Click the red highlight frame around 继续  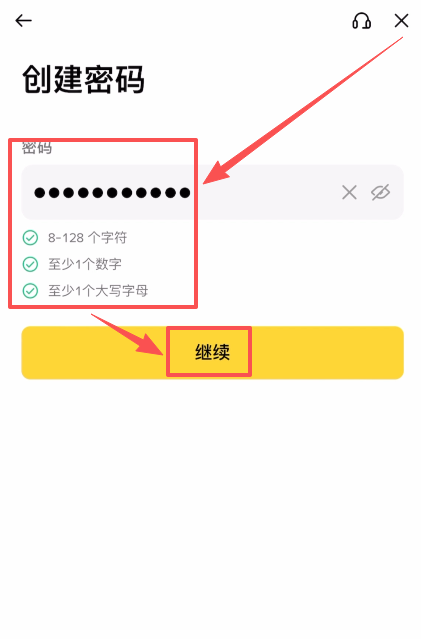pos(209,351)
